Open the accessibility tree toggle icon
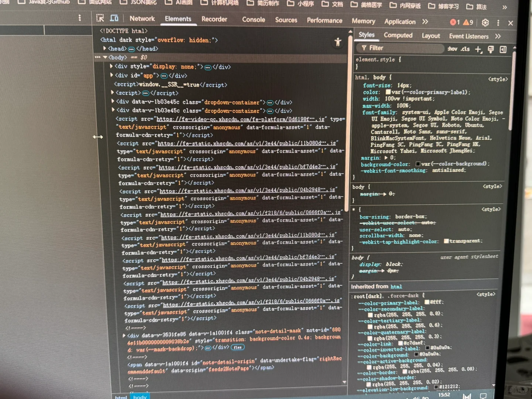The width and height of the screenshot is (532, 399). 338,42
